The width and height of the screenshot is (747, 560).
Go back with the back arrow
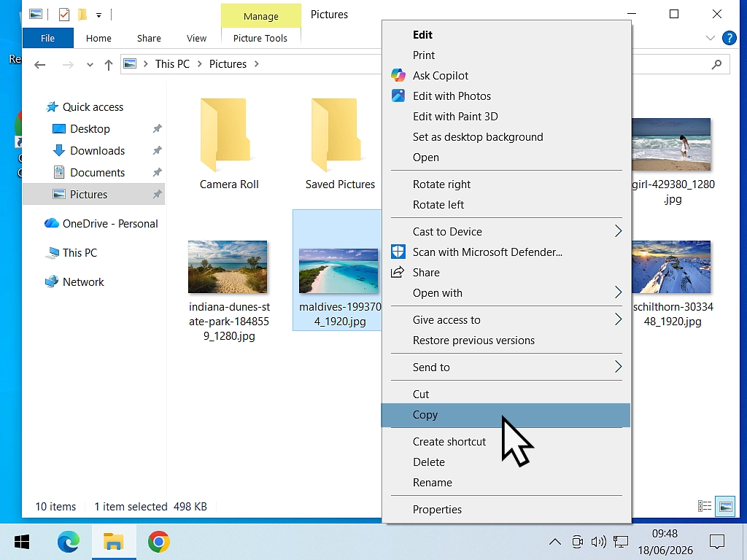(40, 64)
